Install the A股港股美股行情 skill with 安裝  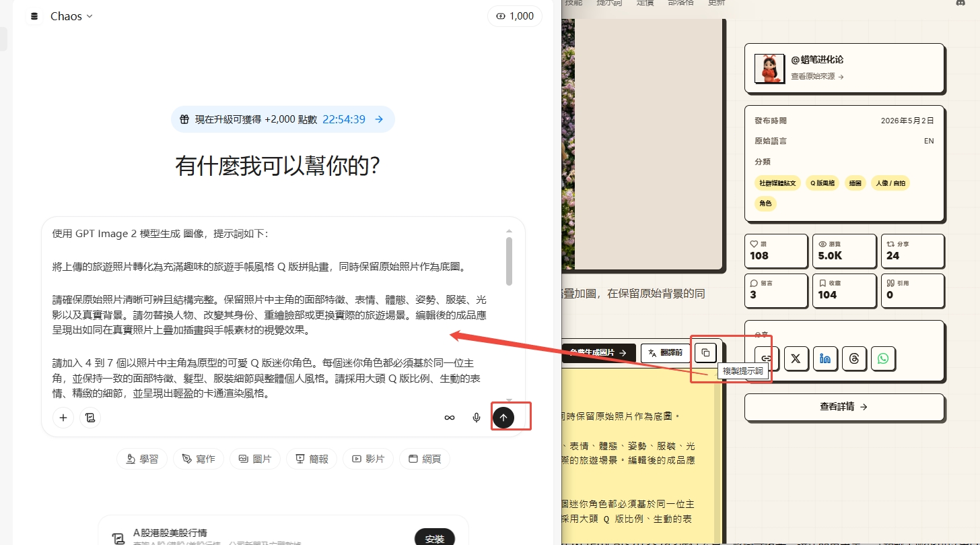(x=435, y=538)
